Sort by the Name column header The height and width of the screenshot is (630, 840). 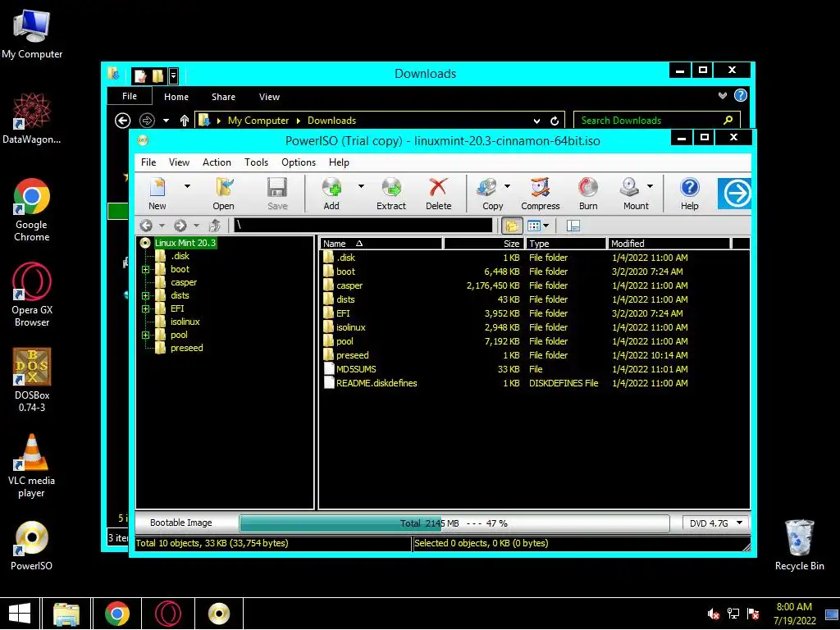(381, 244)
